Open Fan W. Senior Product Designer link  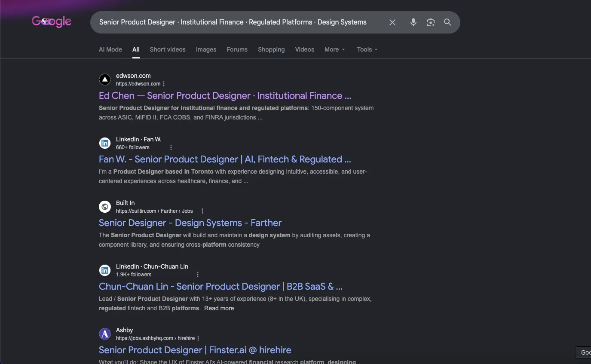(225, 159)
